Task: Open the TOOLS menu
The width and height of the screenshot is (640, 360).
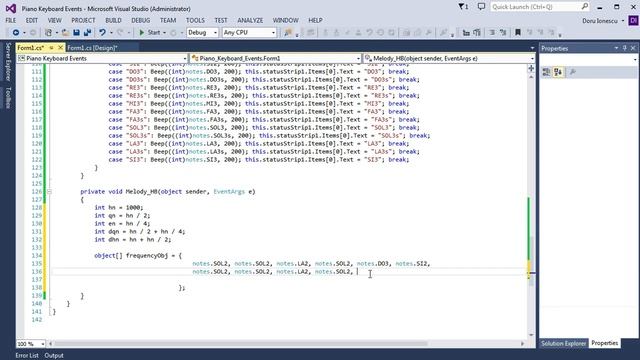Action: coord(196,20)
